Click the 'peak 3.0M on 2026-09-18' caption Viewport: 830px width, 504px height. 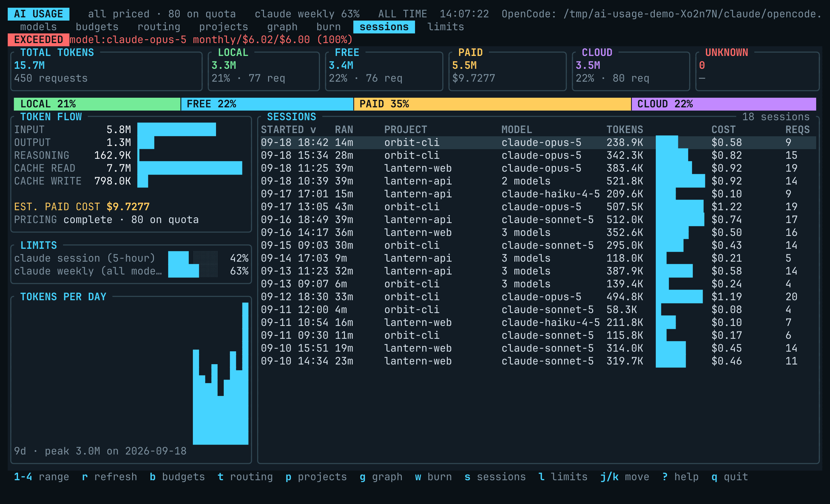(115, 451)
